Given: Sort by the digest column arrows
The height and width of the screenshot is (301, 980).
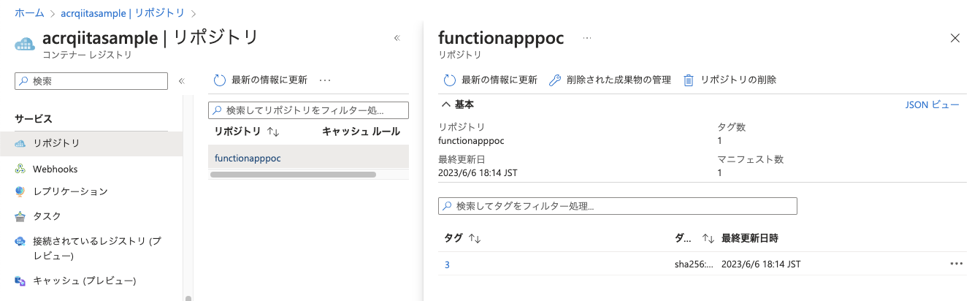Looking at the screenshot, I should point(708,238).
